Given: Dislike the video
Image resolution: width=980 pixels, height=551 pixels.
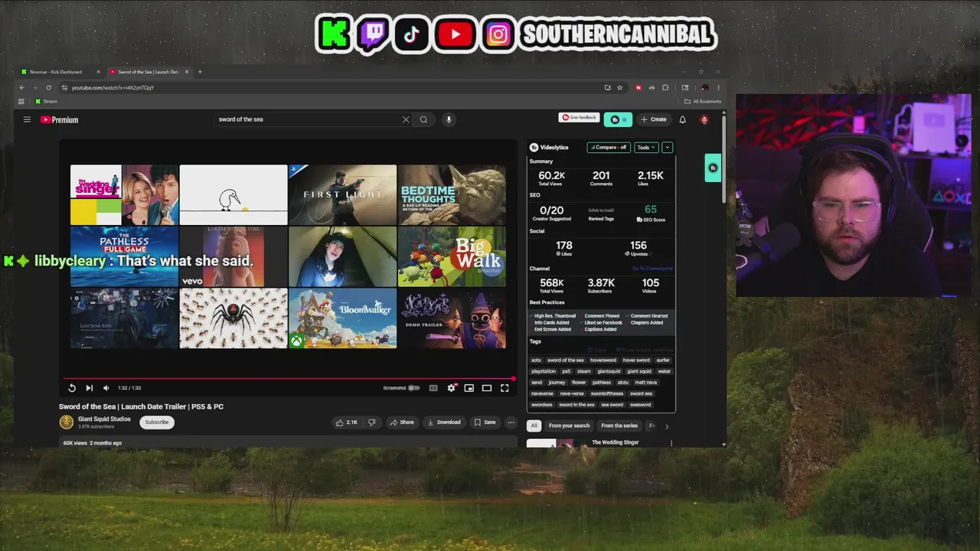Looking at the screenshot, I should click(372, 422).
